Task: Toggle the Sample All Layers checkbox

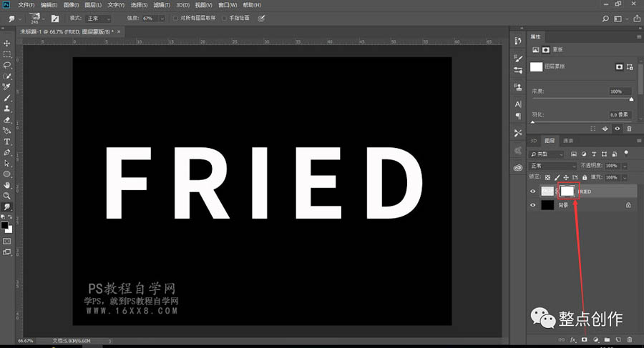Action: [x=176, y=19]
